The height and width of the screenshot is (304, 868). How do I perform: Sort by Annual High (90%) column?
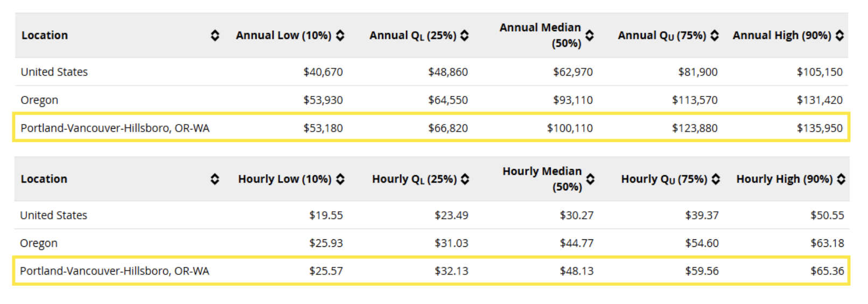click(x=839, y=36)
